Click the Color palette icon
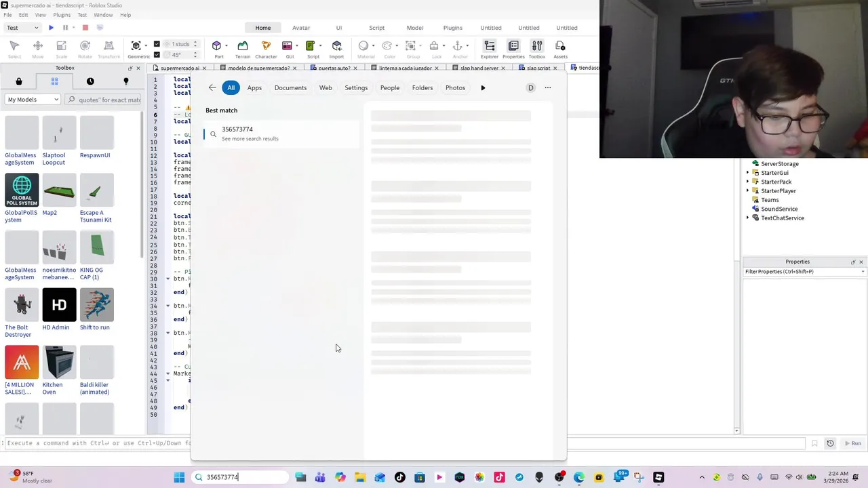Screen dimensions: 868x488 click(387, 45)
